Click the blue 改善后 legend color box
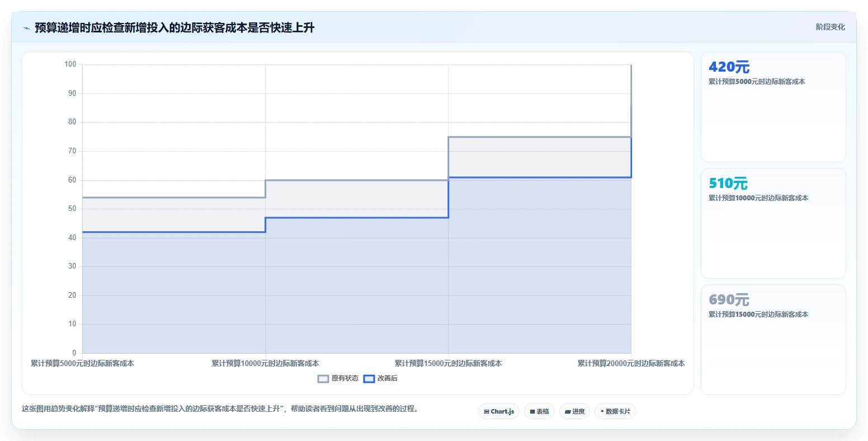 369,379
